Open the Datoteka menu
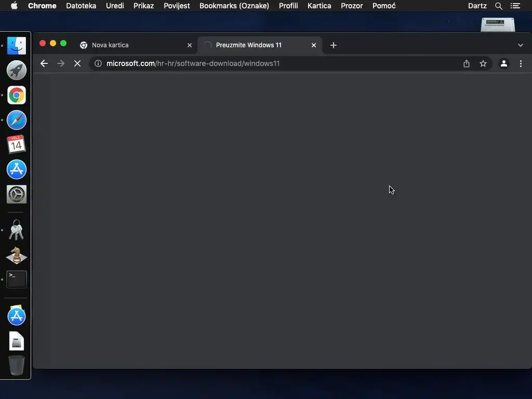The width and height of the screenshot is (532, 399). coord(81,6)
